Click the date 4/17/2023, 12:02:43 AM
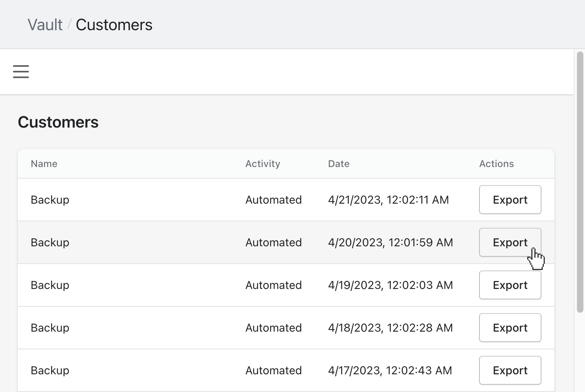Image resolution: width=585 pixels, height=392 pixels. tap(390, 371)
